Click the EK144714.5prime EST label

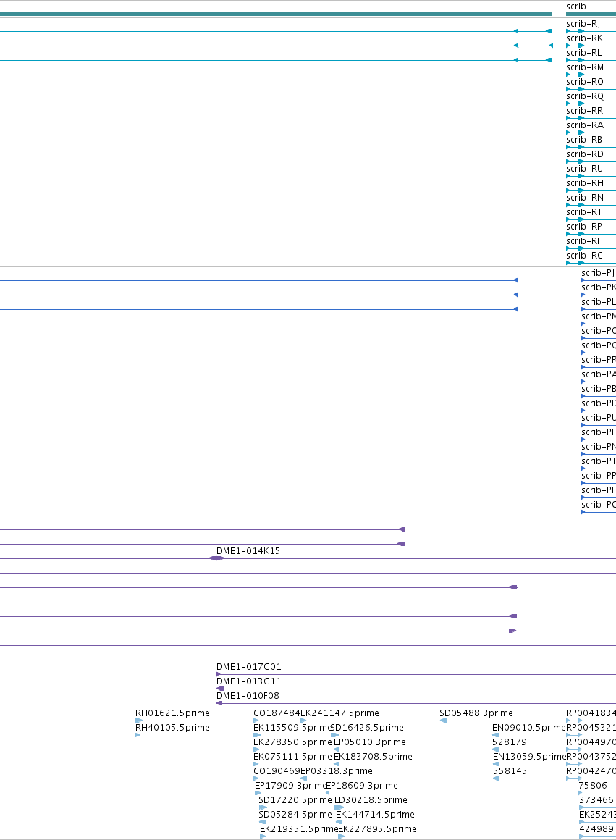coord(375,814)
